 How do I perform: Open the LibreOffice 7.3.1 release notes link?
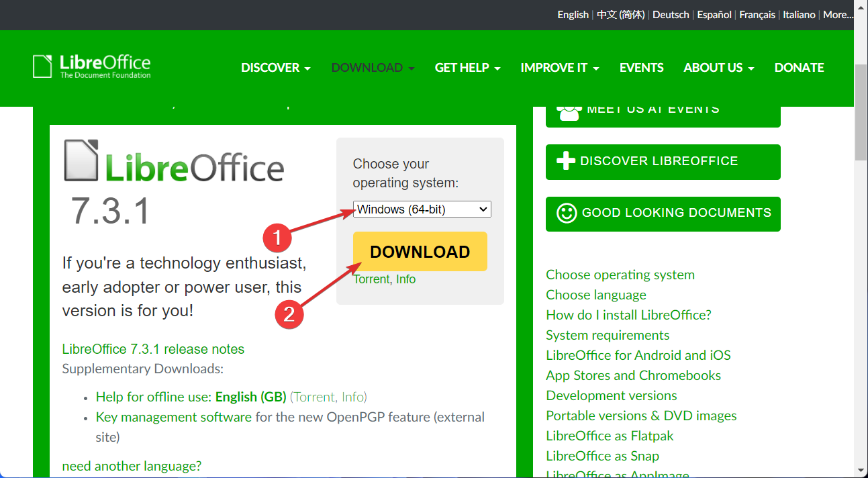(153, 348)
